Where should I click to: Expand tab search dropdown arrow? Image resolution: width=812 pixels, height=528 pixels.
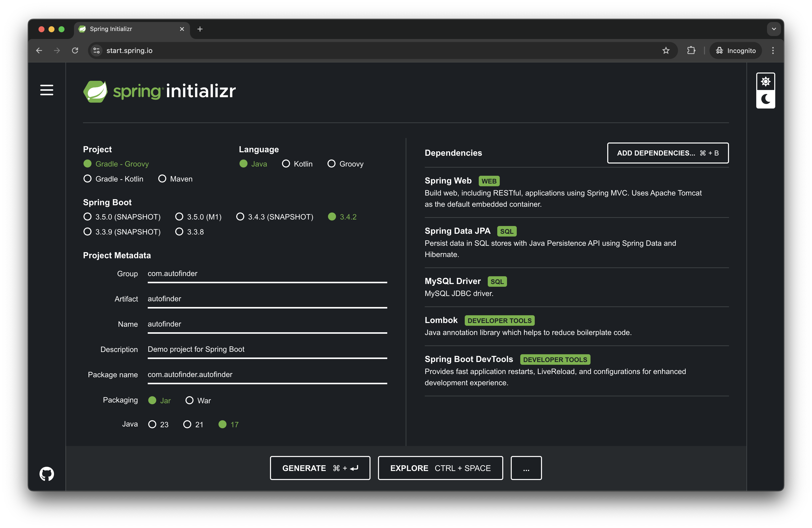pyautogui.click(x=773, y=29)
